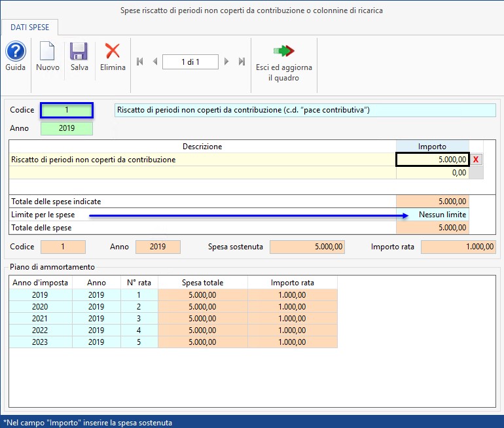The width and height of the screenshot is (504, 428).
Task: Click 'Totale delle spese indicate' value
Action: [x=432, y=202]
